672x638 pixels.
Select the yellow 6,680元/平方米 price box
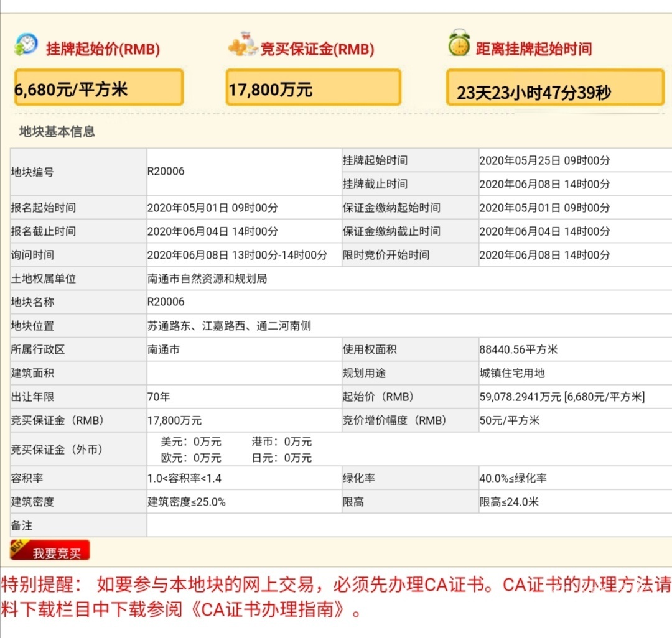[x=98, y=88]
